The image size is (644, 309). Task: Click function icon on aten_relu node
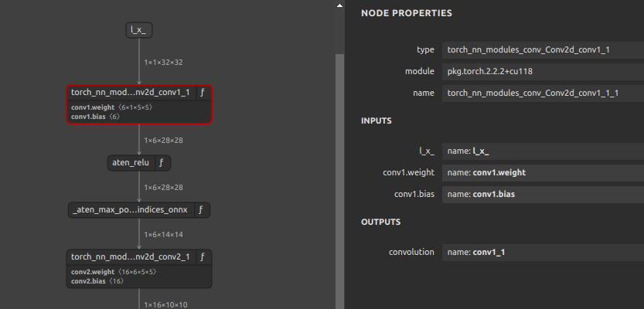coord(162,163)
